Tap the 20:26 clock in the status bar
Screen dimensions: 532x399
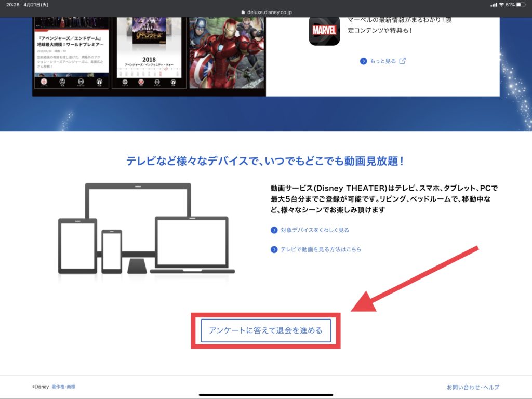(x=13, y=5)
